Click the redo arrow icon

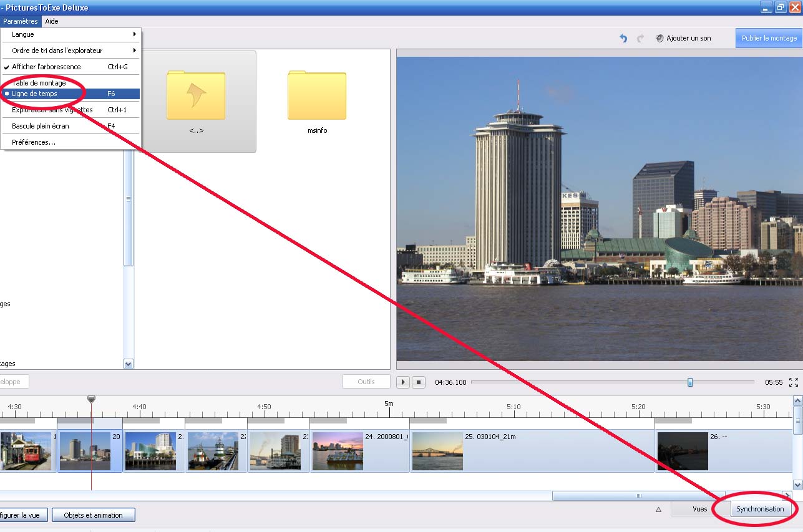tap(640, 38)
